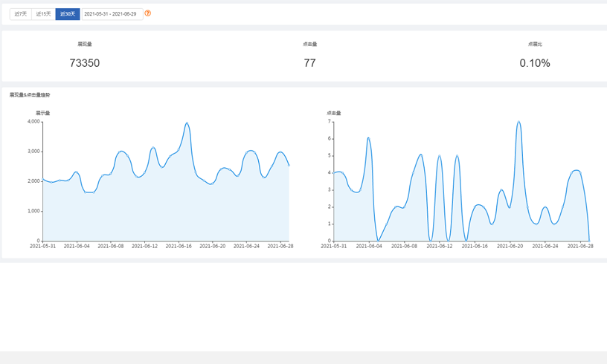Click the 2021-06-16 label on clicks chart axis
The image size is (607, 364).
coord(475,246)
